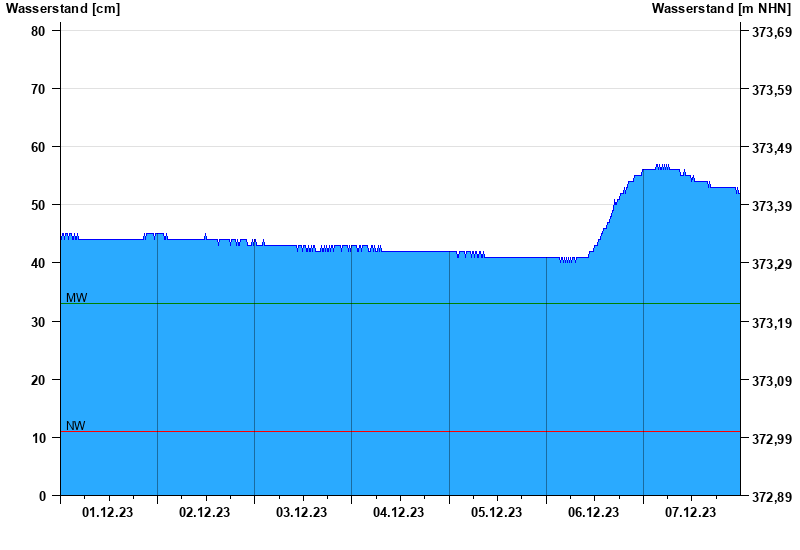Click the right axis label 372,89
This screenshot has height=550, width=800.
pos(772,497)
